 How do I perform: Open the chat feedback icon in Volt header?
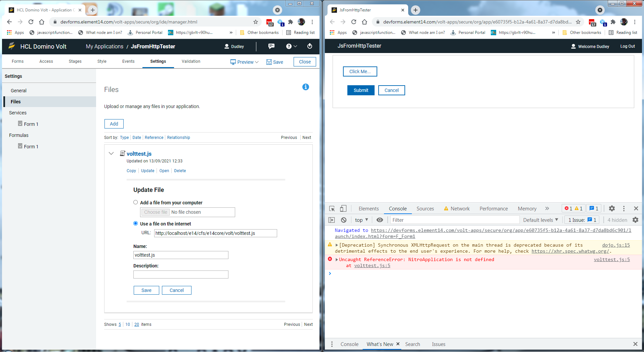point(271,46)
